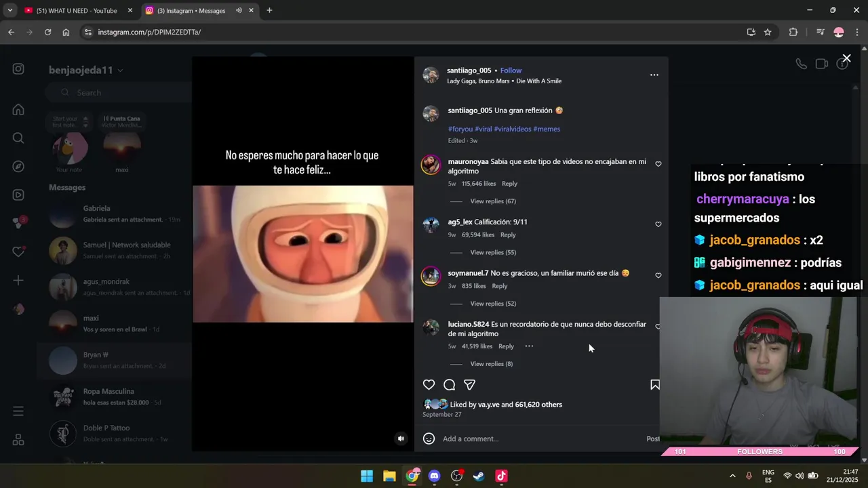Screen dimensions: 868x488
Task: Like the post with the heart icon
Action: [x=429, y=385]
